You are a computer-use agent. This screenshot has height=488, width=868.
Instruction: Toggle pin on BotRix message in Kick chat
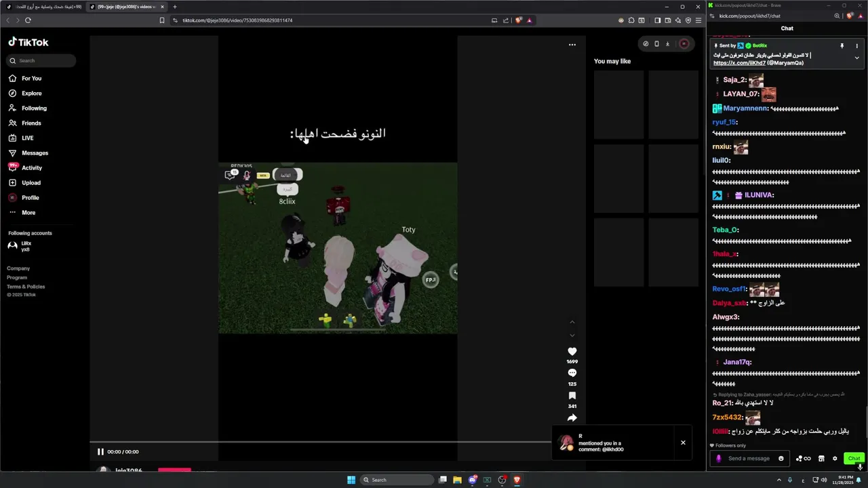tap(842, 46)
